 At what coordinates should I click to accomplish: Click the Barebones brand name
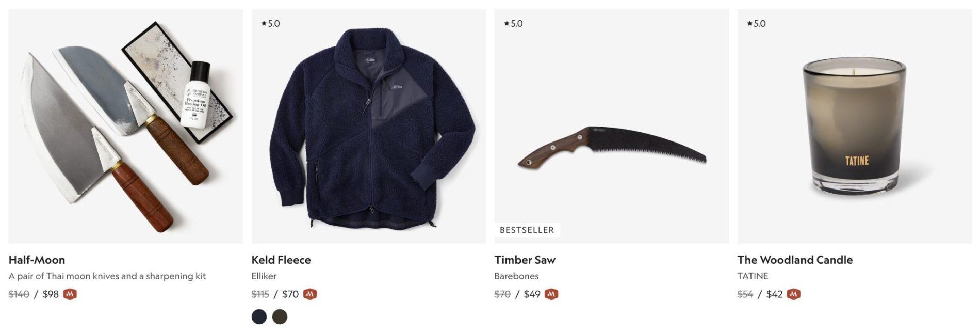click(516, 276)
